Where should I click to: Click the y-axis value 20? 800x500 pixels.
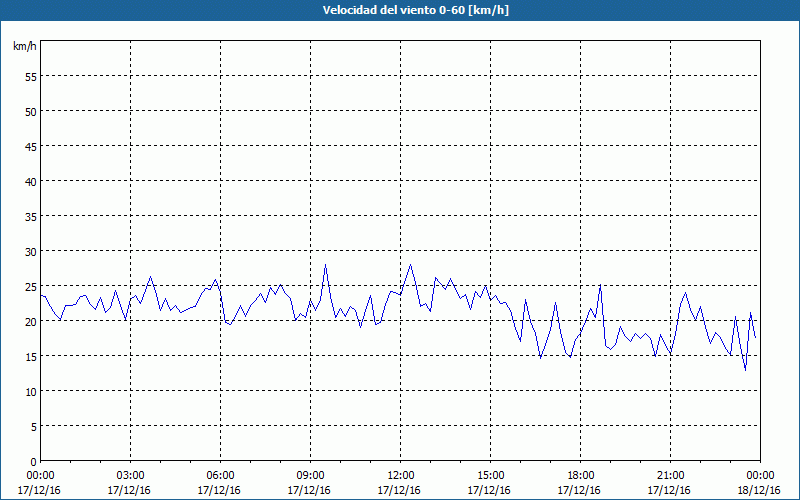click(31, 321)
